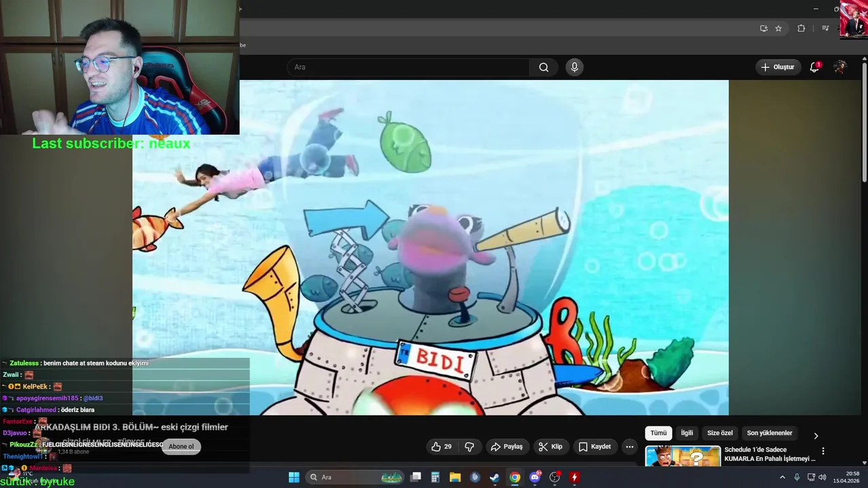This screenshot has width=868, height=488.
Task: Open the volume tray icon
Action: click(x=823, y=477)
